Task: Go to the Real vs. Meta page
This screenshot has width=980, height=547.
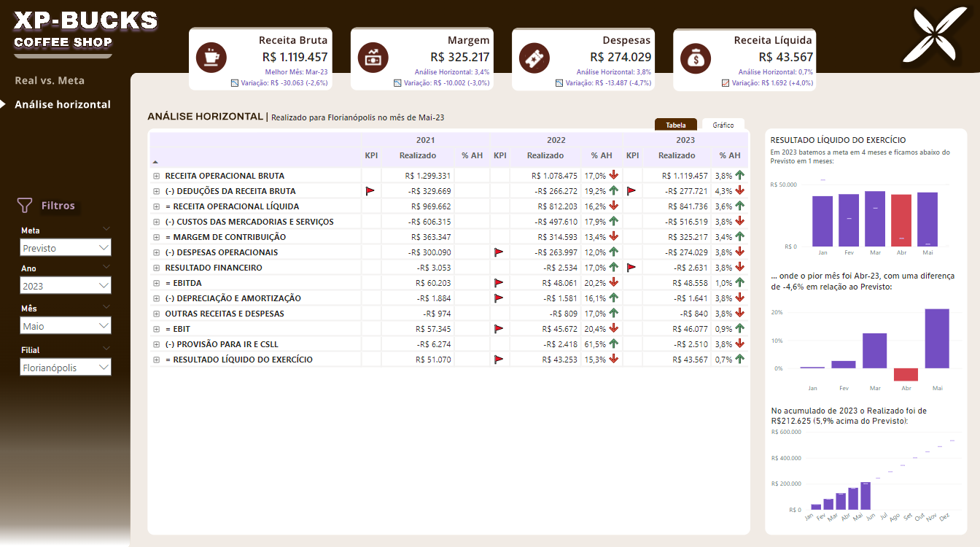Action: tap(50, 80)
